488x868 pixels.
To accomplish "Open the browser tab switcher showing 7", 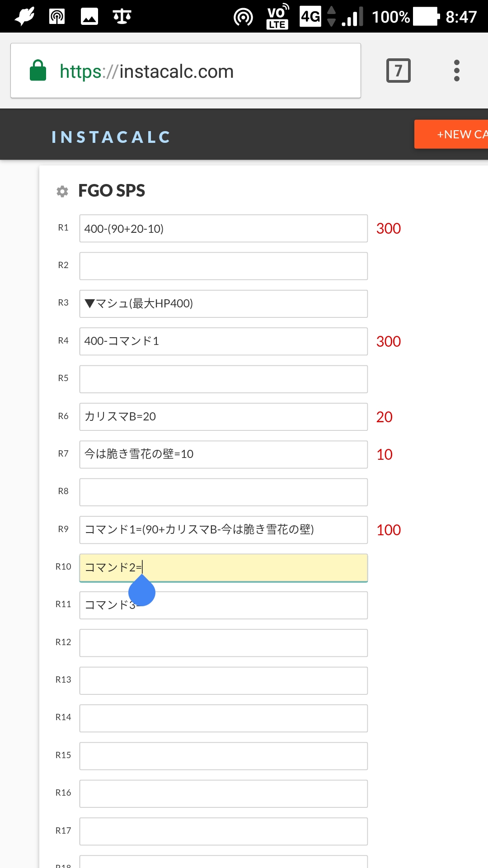I will pos(398,71).
